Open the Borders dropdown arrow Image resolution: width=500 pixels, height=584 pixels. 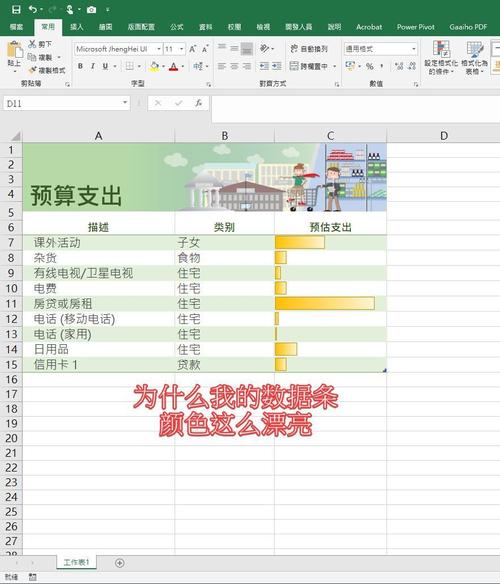(139, 66)
